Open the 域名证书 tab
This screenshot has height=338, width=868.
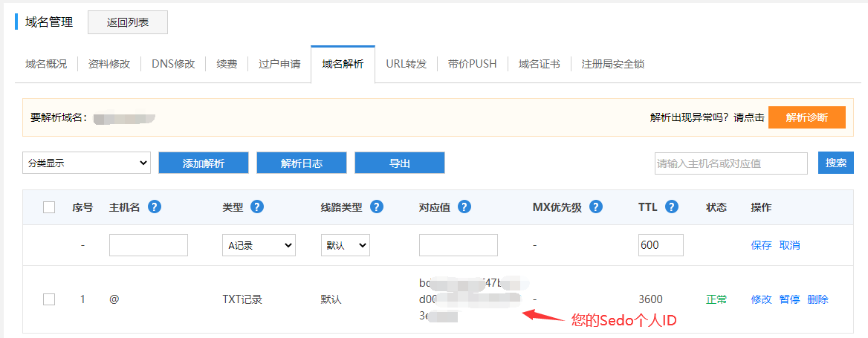(540, 64)
